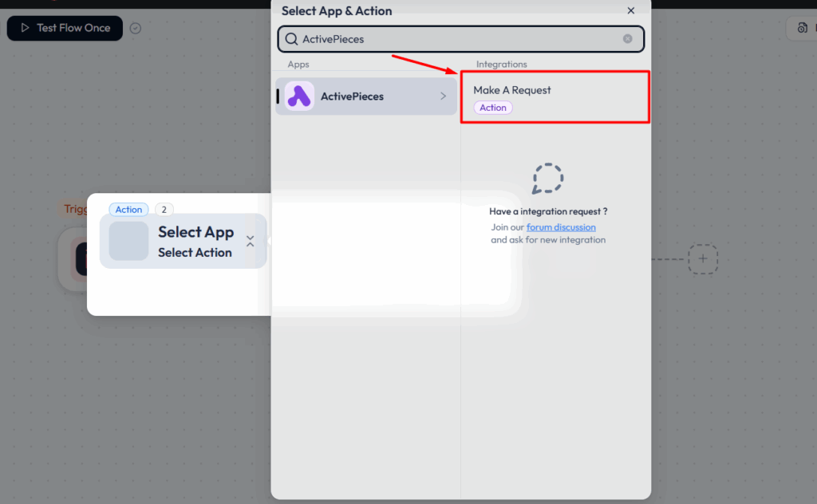Click the Action badge on the step card
Image resolution: width=817 pixels, height=504 pixels.
[x=128, y=209]
